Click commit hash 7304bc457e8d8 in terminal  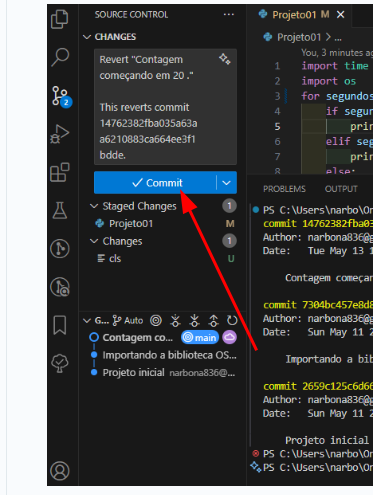[x=337, y=305]
